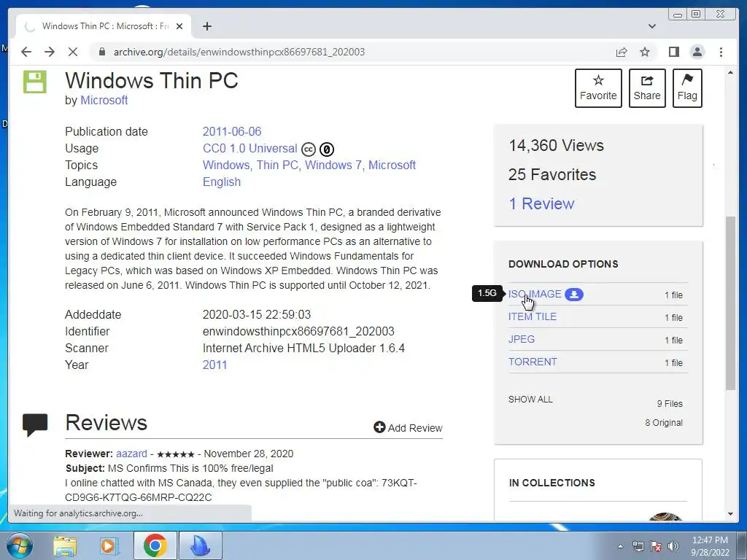
Task: Open reviewer aazard's profile
Action: point(131,454)
